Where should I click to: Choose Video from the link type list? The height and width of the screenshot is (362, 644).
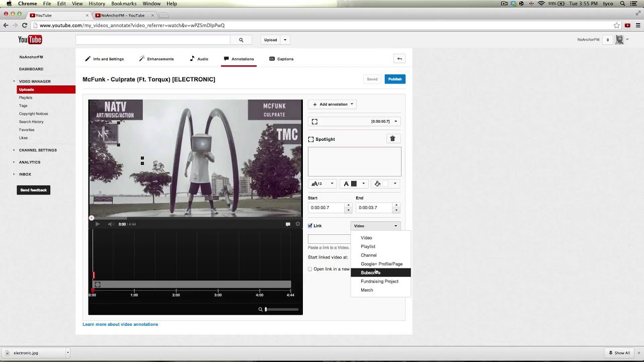381,238
